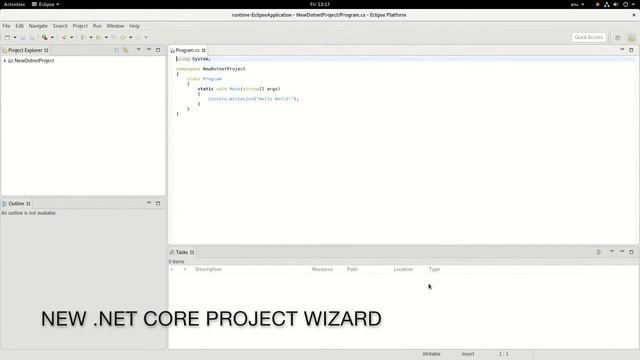Open the GNOME Activities overview

pos(14,4)
